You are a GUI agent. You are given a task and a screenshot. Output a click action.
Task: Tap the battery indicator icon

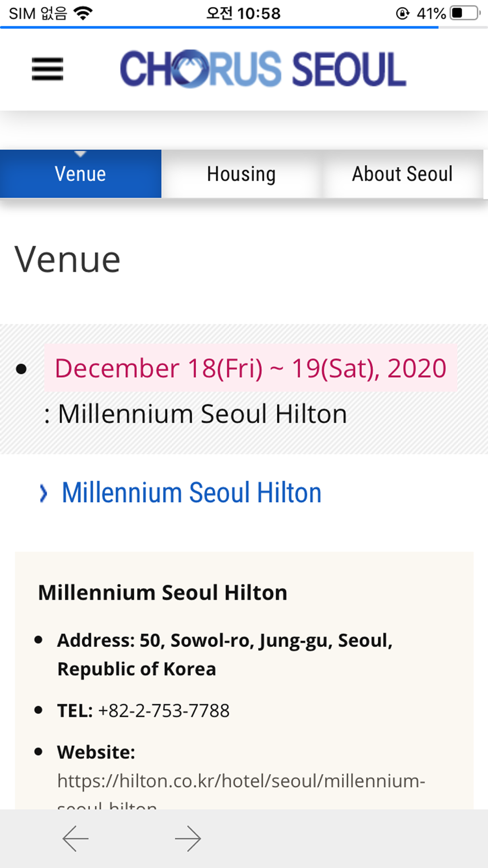pyautogui.click(x=465, y=13)
